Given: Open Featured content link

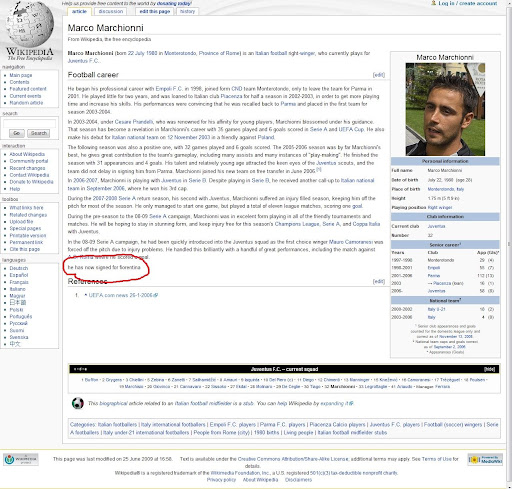Looking at the screenshot, I should (28, 89).
